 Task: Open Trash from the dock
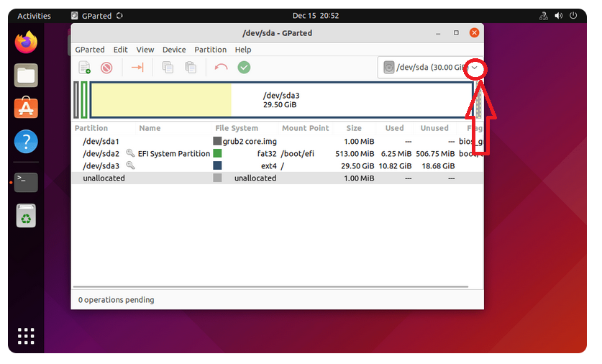(x=26, y=216)
